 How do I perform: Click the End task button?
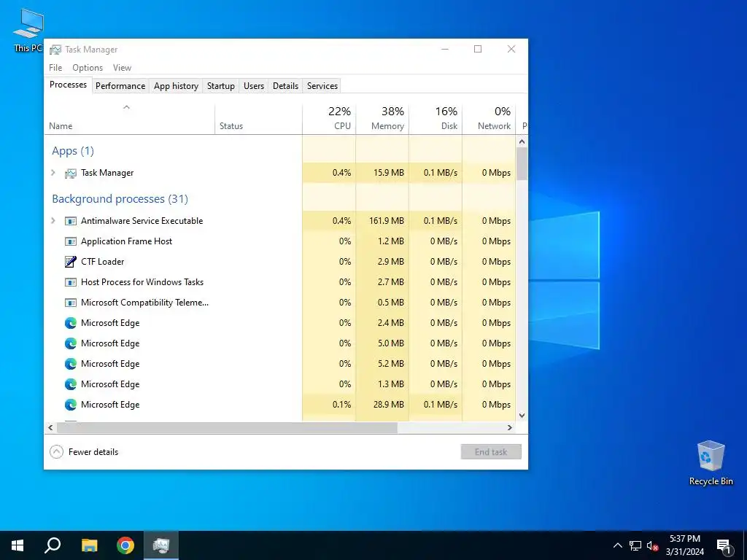[x=491, y=452]
